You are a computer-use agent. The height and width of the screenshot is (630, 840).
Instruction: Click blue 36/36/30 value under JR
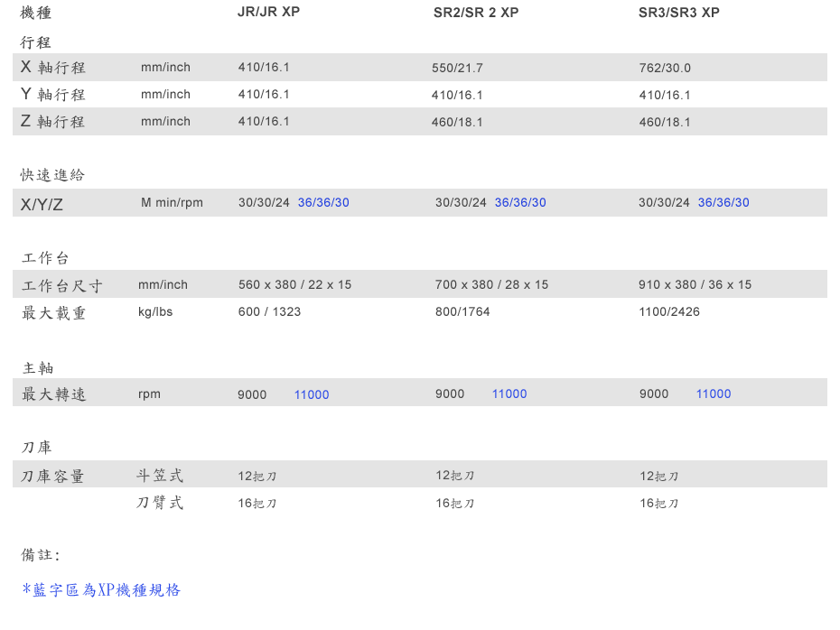323,202
